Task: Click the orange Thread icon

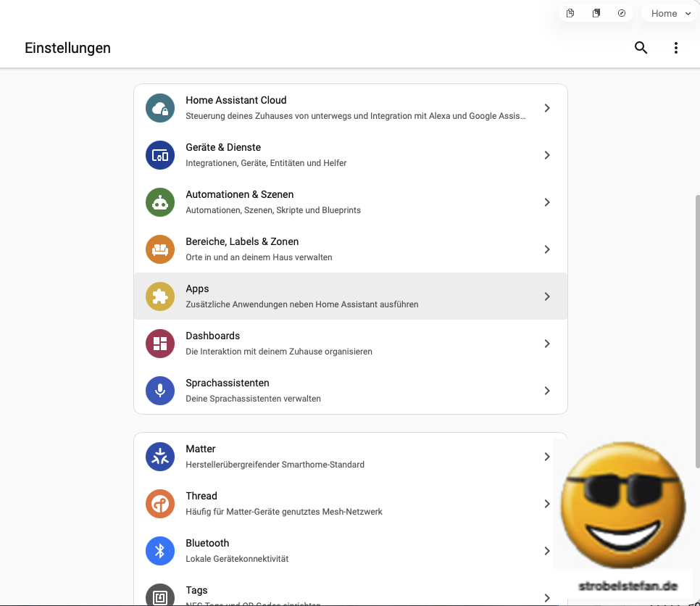Action: point(160,504)
